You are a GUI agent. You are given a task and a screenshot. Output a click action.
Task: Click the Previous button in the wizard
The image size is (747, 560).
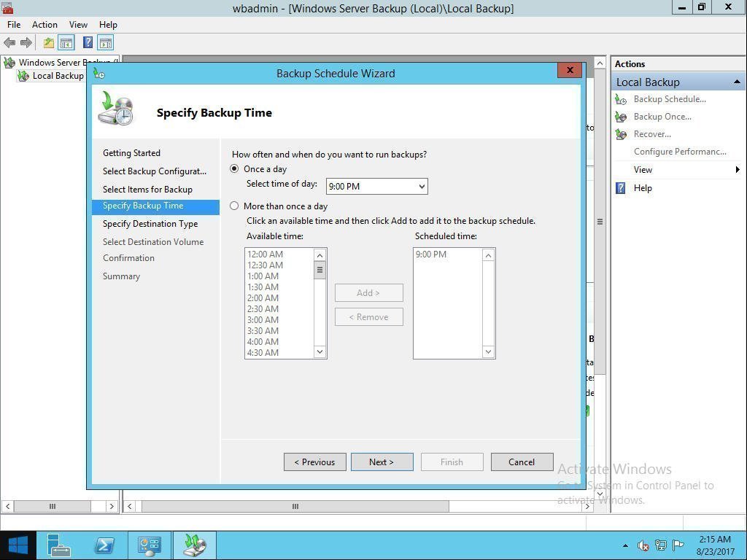(x=314, y=462)
